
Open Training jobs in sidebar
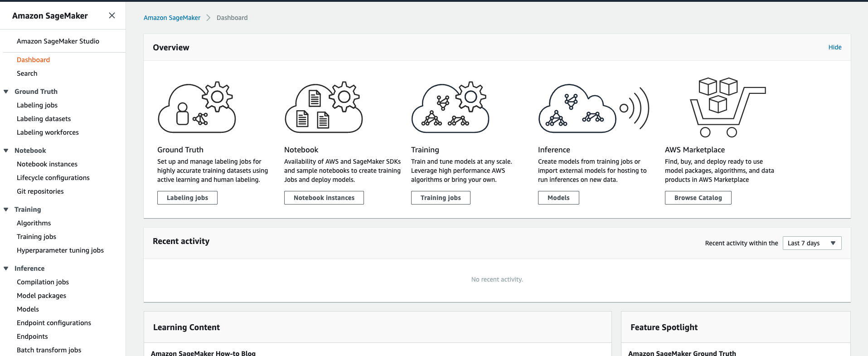click(36, 237)
